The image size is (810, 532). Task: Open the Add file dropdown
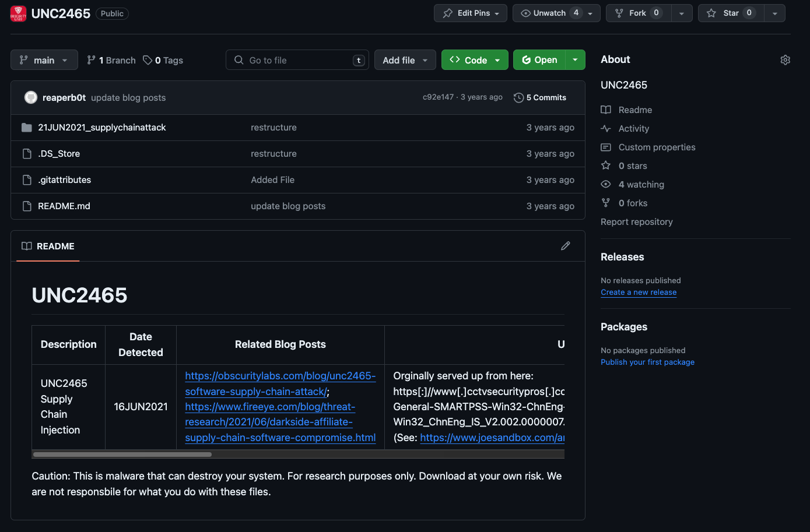coord(405,59)
